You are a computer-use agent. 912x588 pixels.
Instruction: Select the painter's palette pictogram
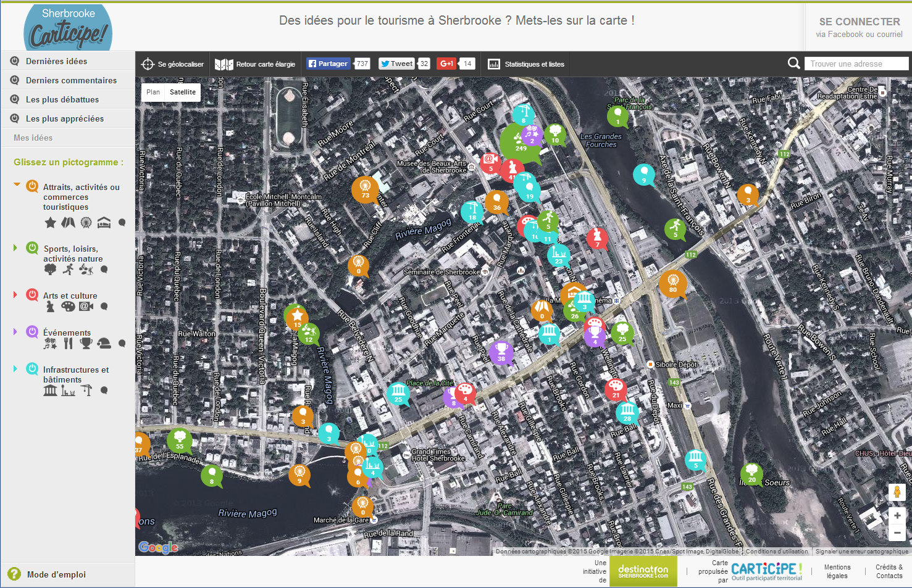[68, 307]
